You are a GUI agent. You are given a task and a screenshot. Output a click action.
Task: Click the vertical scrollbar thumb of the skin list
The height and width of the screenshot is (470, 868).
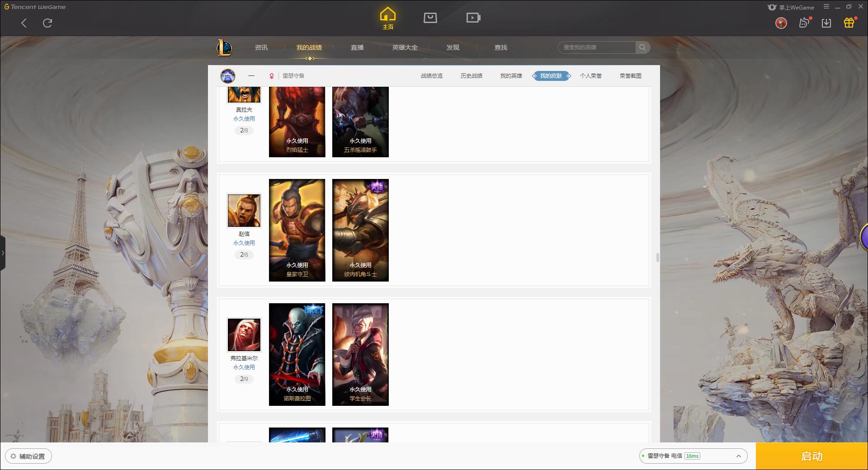pyautogui.click(x=658, y=258)
